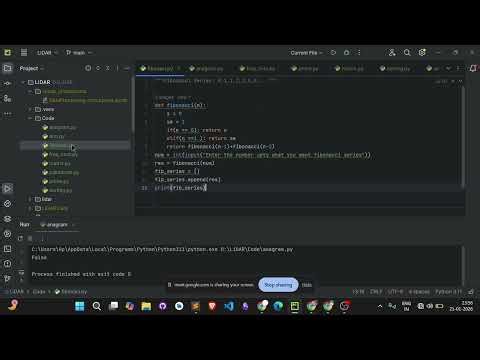
Task: Run the current file with the run icon
Action: click(x=333, y=53)
